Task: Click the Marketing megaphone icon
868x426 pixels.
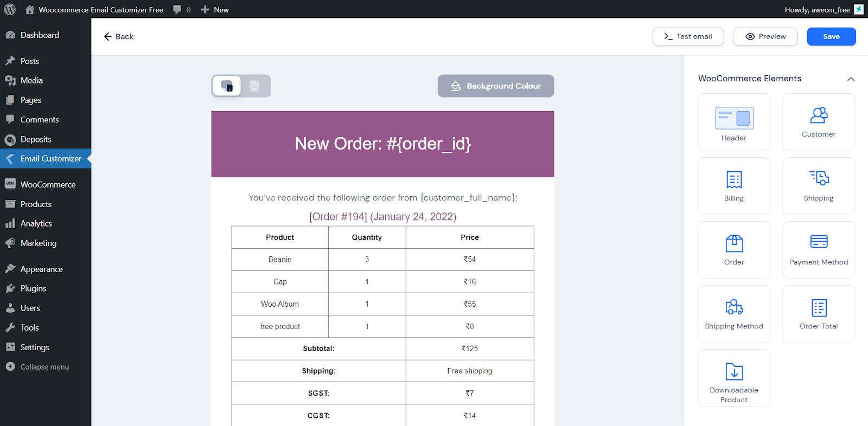Action: [x=10, y=243]
